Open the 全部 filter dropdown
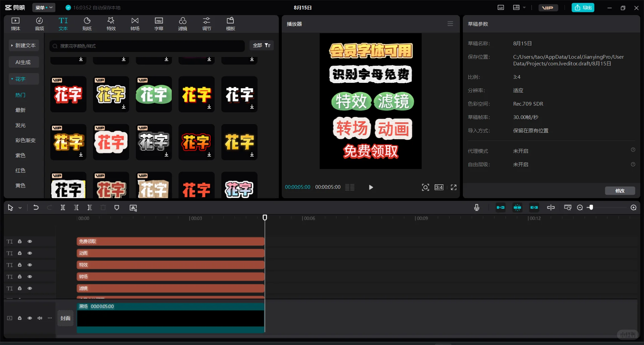 pos(262,45)
